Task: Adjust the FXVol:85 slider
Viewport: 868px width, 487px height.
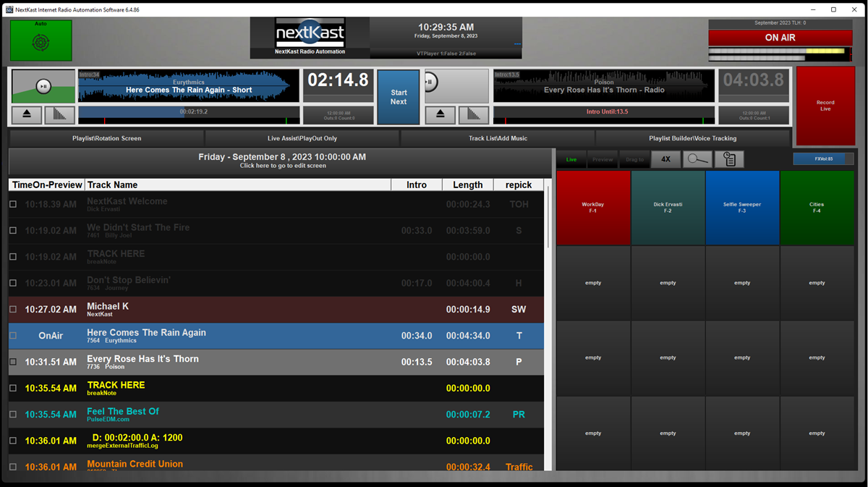Action: (x=823, y=158)
